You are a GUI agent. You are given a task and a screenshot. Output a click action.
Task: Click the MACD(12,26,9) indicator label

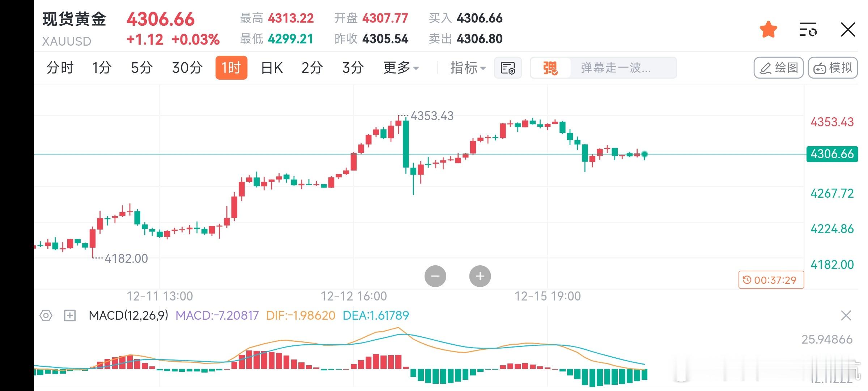(128, 316)
